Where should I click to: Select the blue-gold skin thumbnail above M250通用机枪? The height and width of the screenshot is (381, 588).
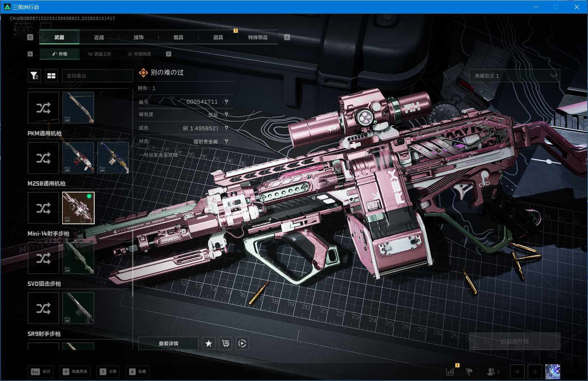pyautogui.click(x=113, y=158)
